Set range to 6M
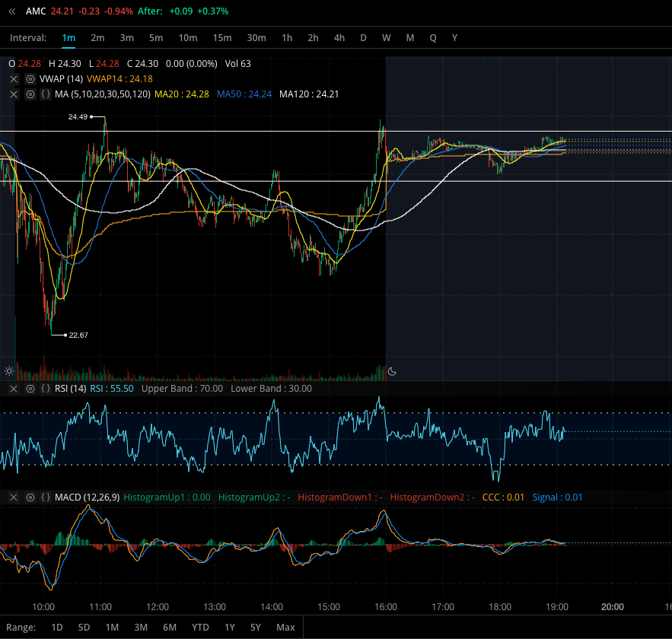 point(170,628)
